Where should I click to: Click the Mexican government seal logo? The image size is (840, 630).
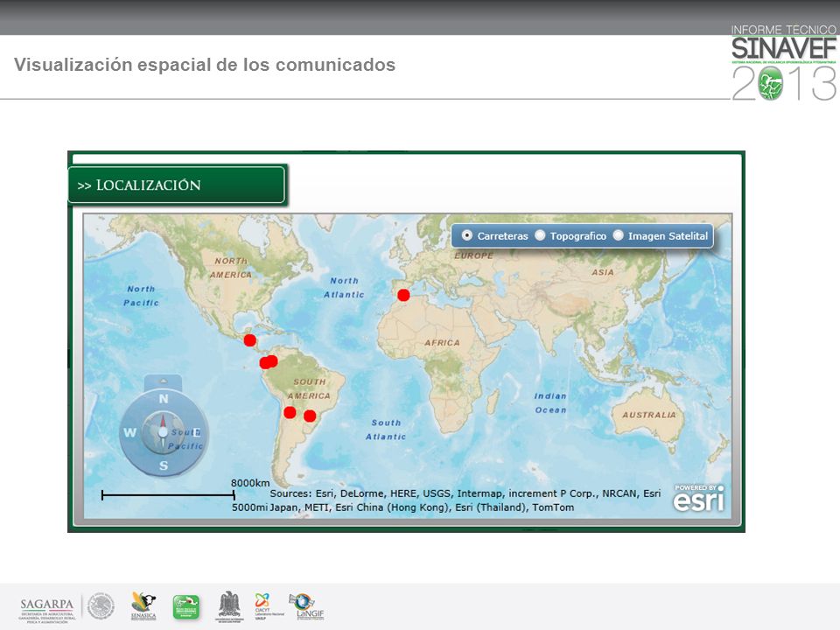pos(101,606)
